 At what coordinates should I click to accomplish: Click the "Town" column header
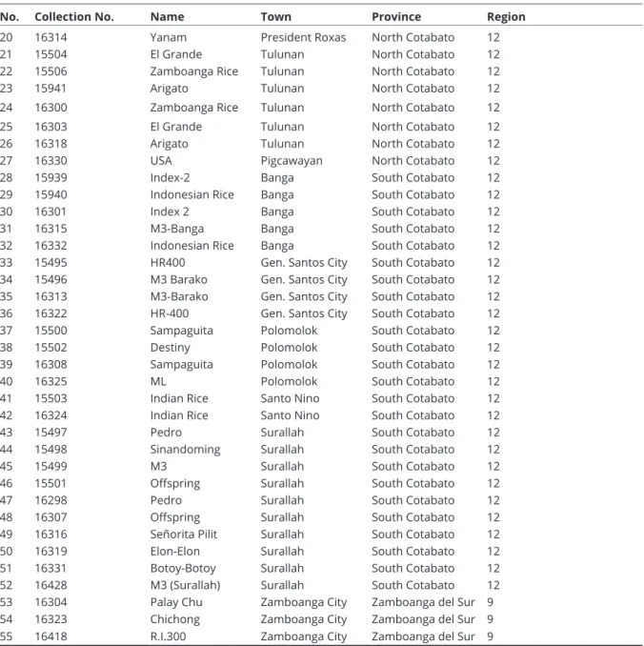[x=276, y=16]
